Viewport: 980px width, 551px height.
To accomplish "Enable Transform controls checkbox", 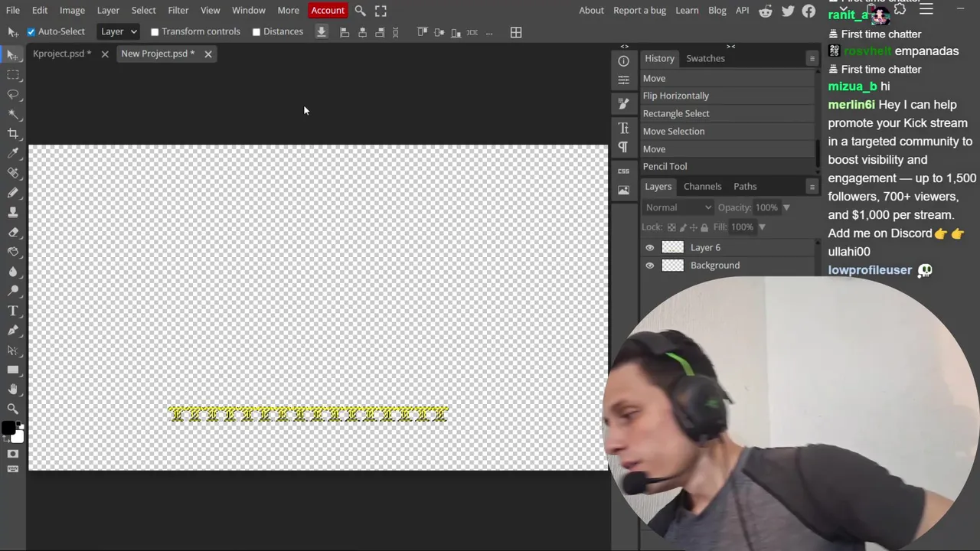I will (155, 32).
